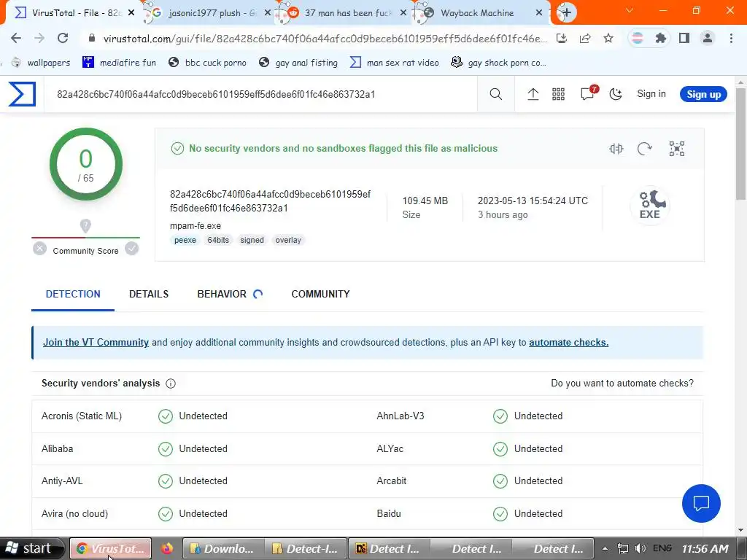Open the tab search chevron
The height and width of the screenshot is (560, 747).
(630, 10)
